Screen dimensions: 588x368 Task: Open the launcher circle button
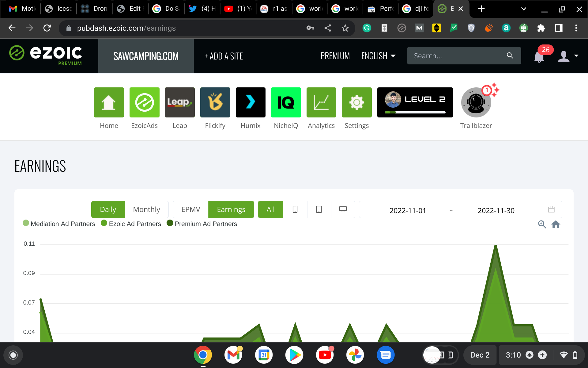pos(13,355)
